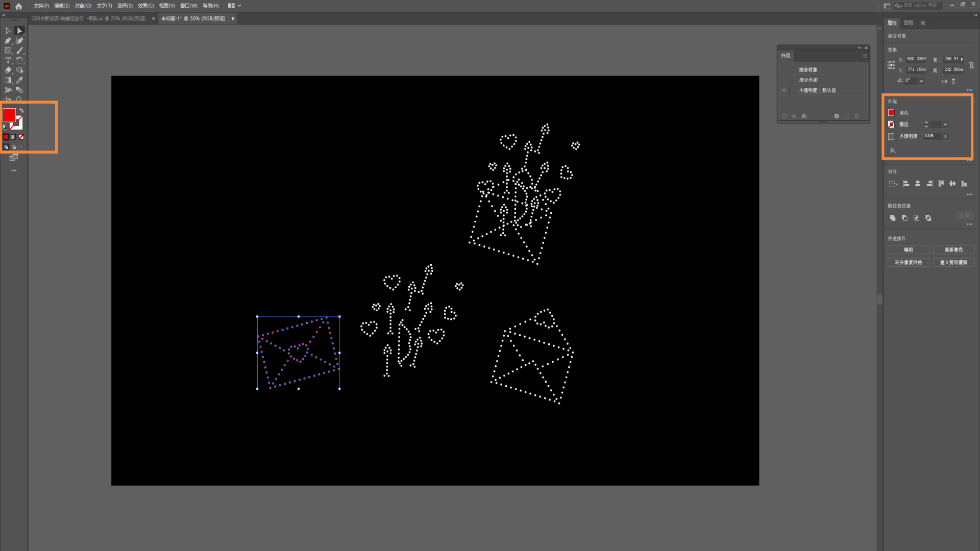The width and height of the screenshot is (980, 551).
Task: Select the Type tool (T)
Action: point(8,60)
